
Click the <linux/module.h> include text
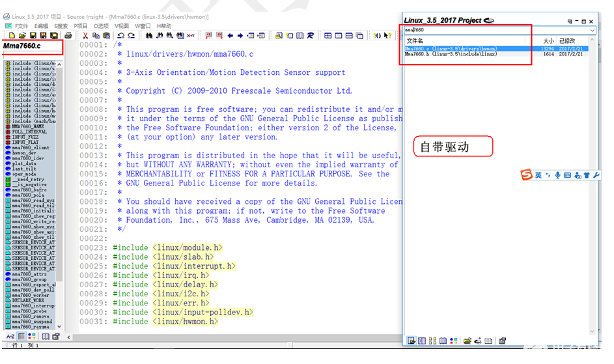(188, 247)
